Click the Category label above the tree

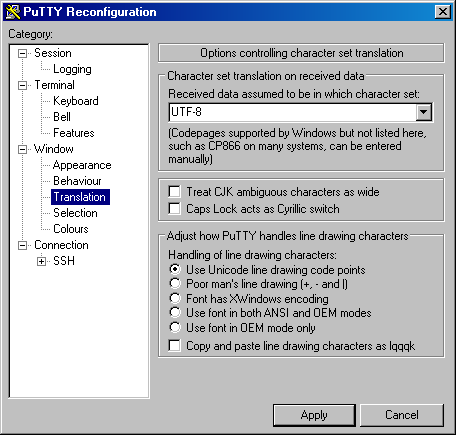[30, 34]
